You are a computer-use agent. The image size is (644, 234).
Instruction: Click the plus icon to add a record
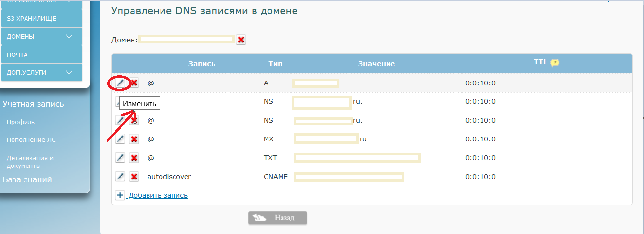pyautogui.click(x=120, y=195)
